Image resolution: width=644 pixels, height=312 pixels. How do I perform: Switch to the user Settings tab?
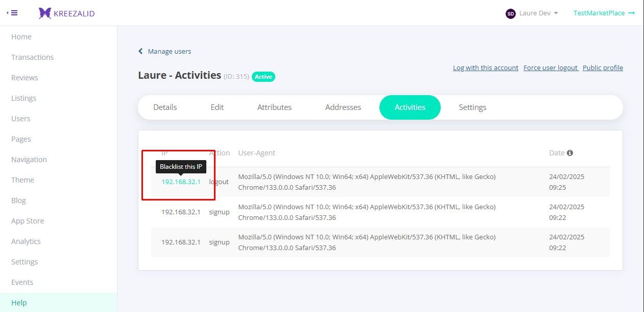tap(472, 107)
